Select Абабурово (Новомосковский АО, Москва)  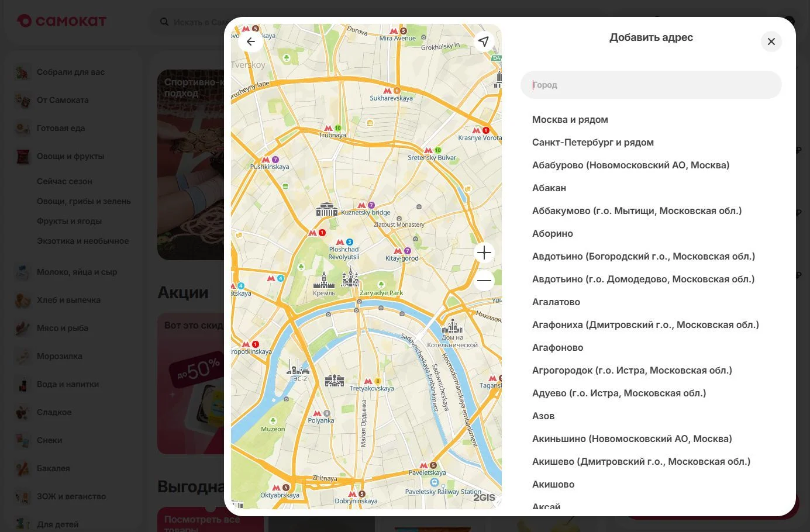point(630,165)
